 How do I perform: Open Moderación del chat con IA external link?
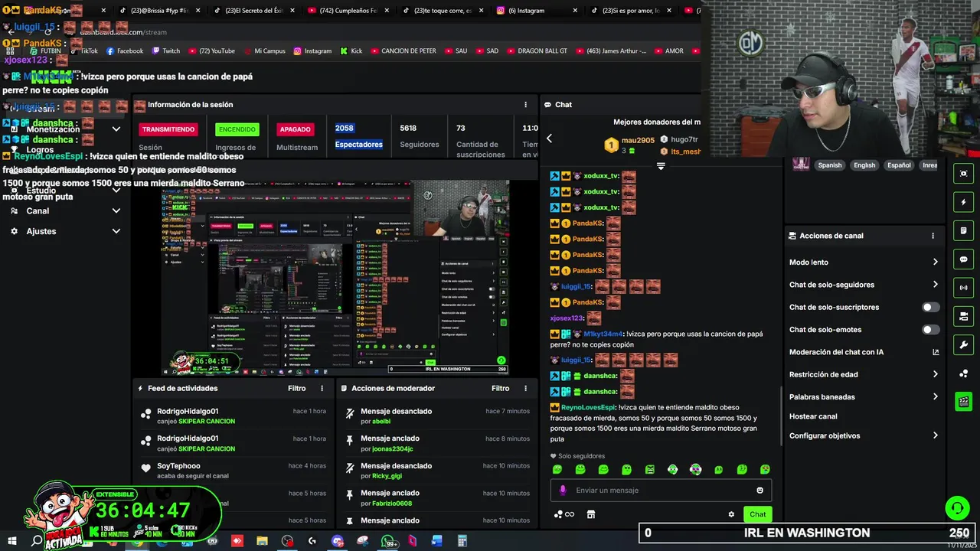click(x=935, y=353)
